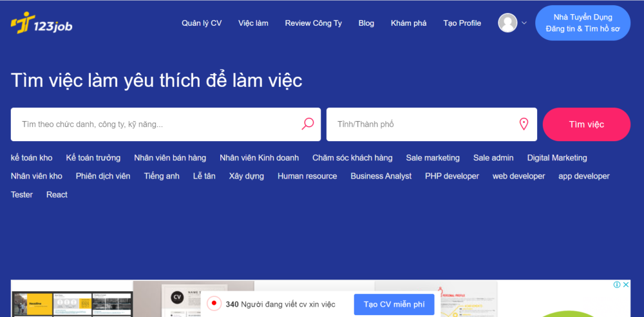Click Tạo CV miễn phí button
The image size is (644, 317).
point(394,304)
